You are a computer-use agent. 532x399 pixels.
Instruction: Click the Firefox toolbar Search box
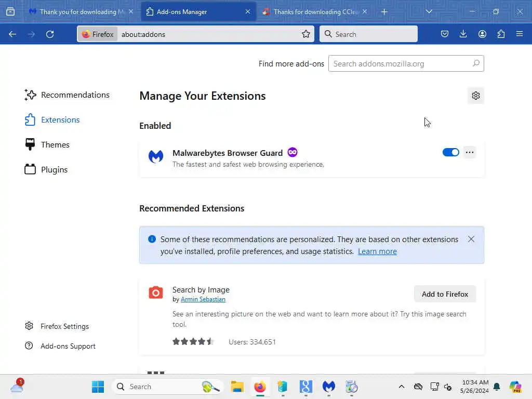coord(368,34)
